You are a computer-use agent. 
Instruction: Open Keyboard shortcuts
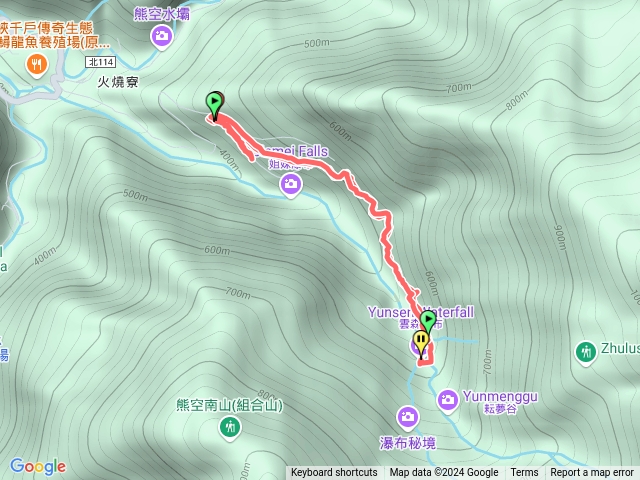pos(334,472)
